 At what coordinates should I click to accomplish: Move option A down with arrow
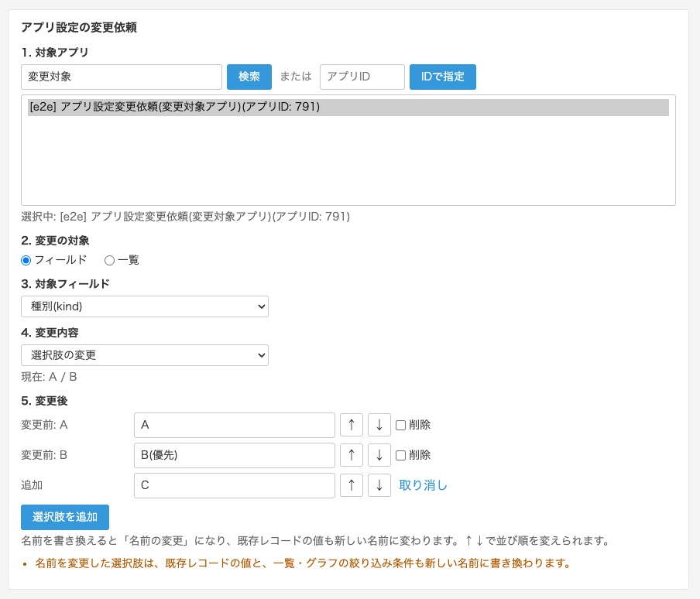(x=379, y=425)
